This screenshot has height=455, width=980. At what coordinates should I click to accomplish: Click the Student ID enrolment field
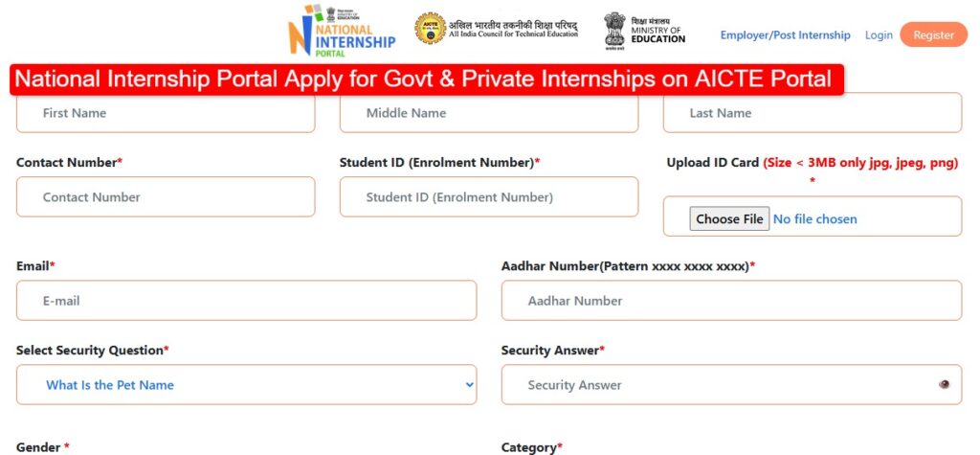click(x=488, y=197)
